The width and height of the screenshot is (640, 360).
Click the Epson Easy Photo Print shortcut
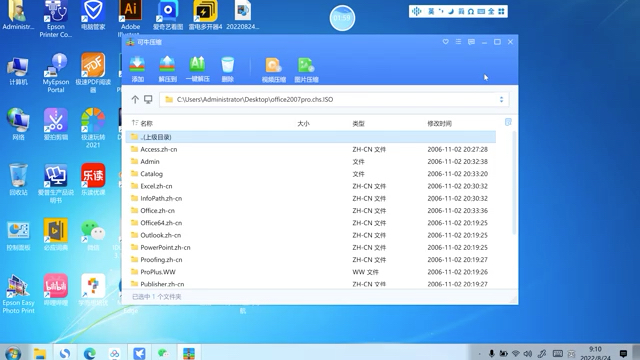pos(18,294)
